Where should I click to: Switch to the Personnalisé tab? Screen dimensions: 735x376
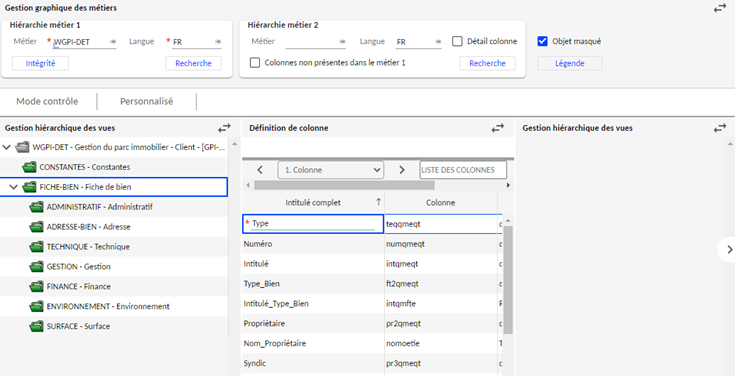[x=147, y=101]
